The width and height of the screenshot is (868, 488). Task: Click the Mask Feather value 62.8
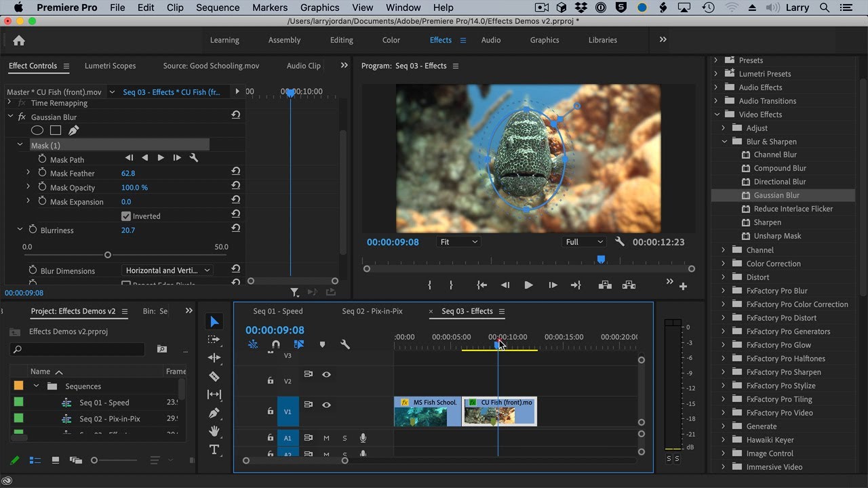click(128, 174)
